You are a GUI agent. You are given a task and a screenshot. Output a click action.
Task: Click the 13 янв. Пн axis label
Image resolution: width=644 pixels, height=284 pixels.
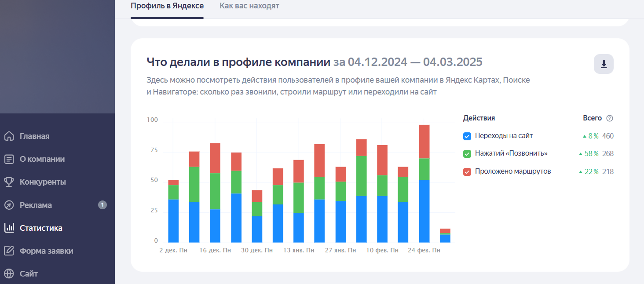pos(299,250)
